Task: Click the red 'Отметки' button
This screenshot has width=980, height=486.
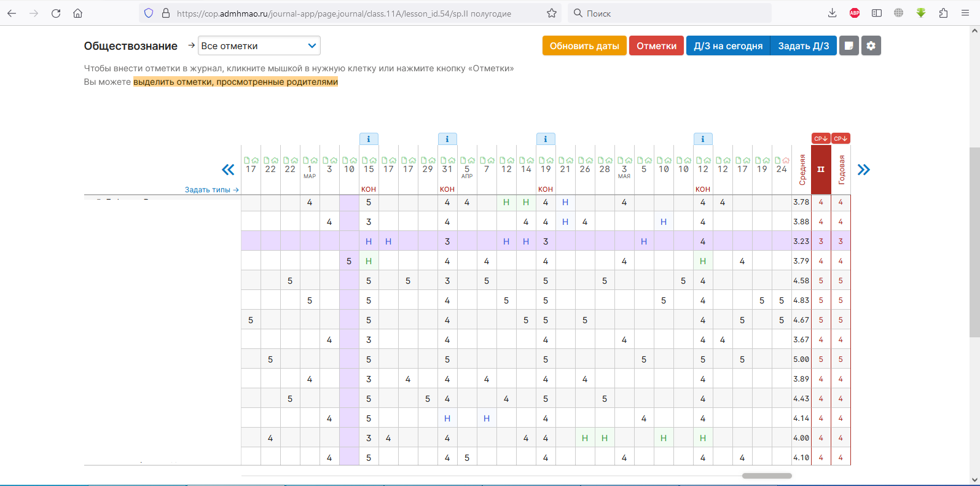Action: coord(656,46)
